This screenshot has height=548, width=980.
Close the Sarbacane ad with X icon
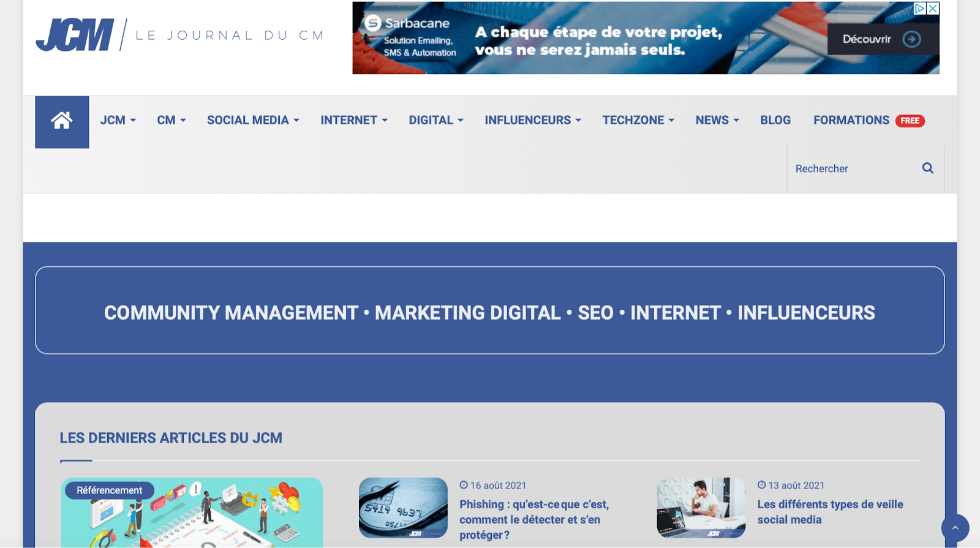click(933, 9)
